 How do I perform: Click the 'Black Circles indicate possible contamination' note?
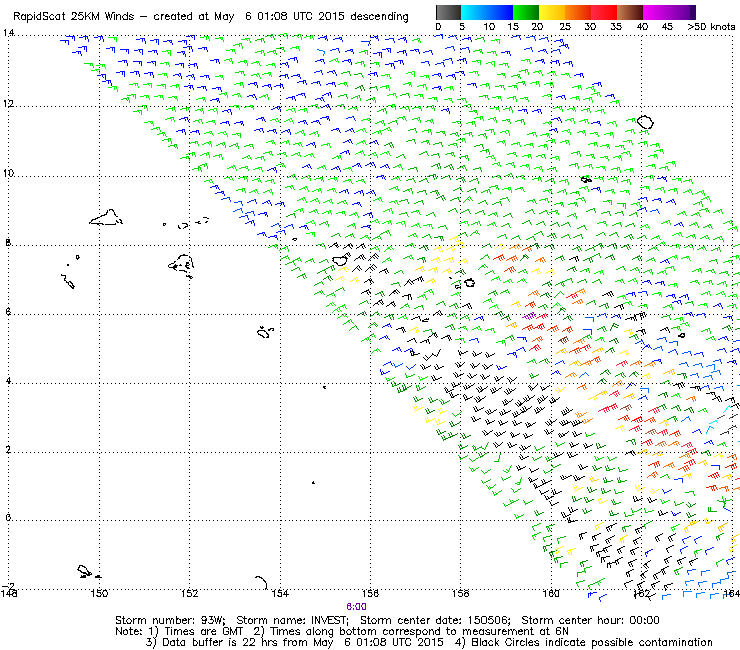click(x=592, y=642)
